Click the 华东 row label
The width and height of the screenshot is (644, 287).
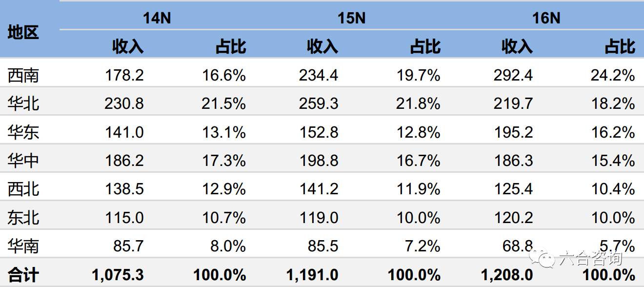[23, 132]
